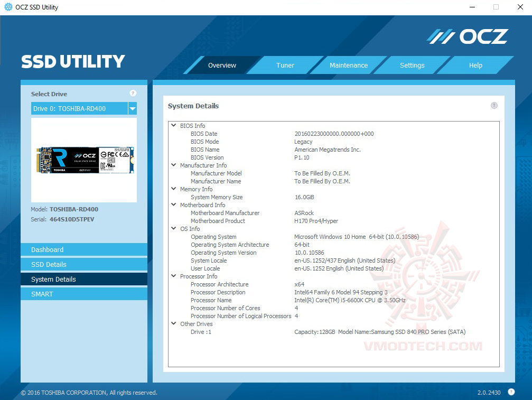Click the TOSHIBA-RD400 drive thumbnail image

[83, 159]
